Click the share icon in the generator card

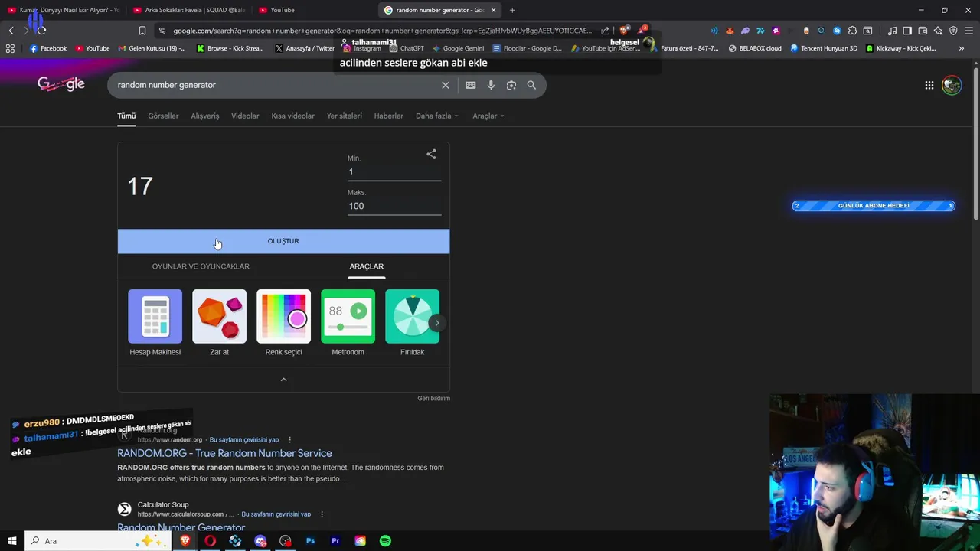coord(431,154)
